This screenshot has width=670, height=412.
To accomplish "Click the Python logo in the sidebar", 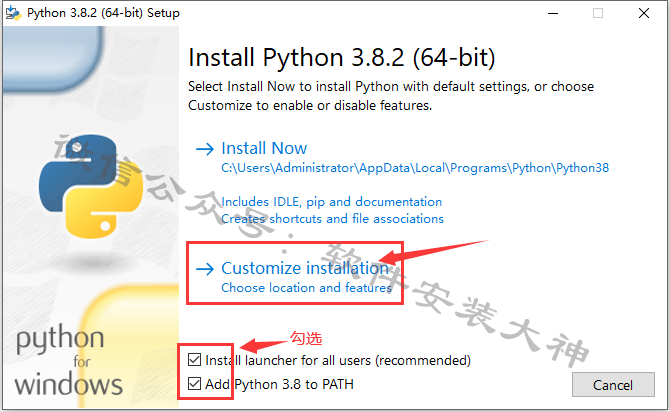I will click(91, 186).
